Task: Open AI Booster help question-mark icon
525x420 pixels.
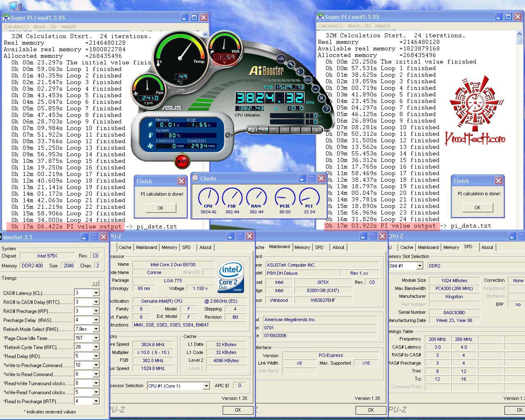Action: click(326, 109)
